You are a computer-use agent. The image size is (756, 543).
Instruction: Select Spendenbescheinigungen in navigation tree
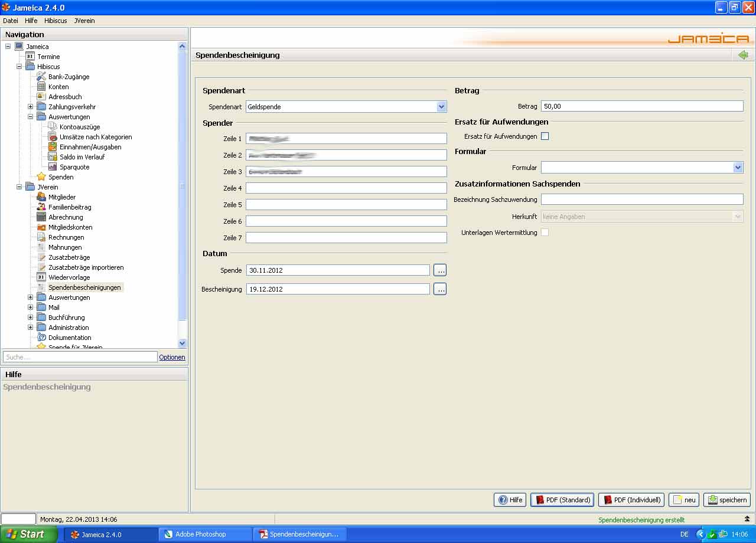pos(84,287)
